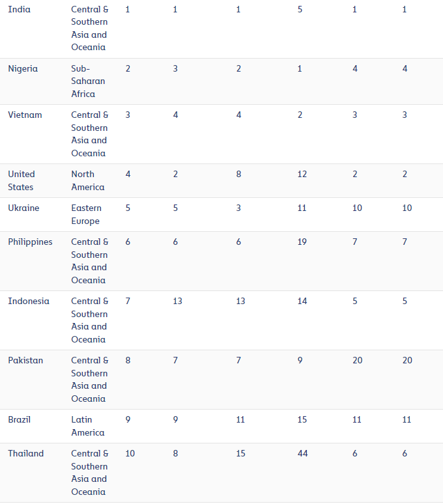The width and height of the screenshot is (443, 504).
Task: Select the value 19 in Philippines row
Action: pos(302,242)
